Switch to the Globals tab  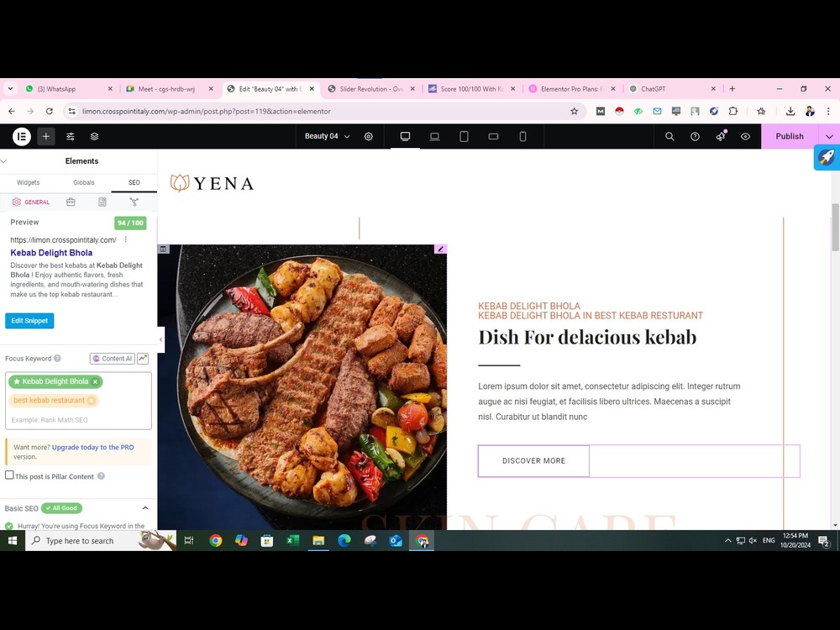point(83,182)
